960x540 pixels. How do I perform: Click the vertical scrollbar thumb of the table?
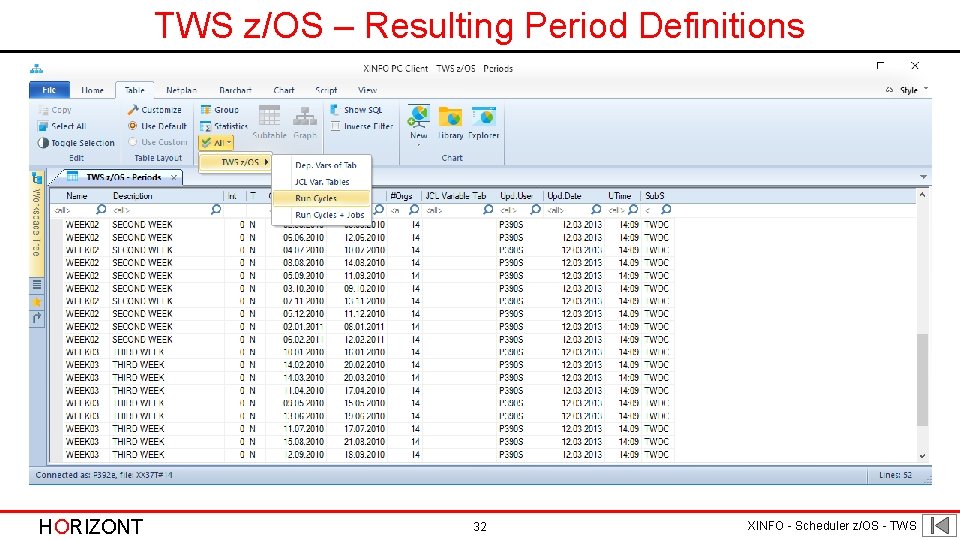click(922, 380)
